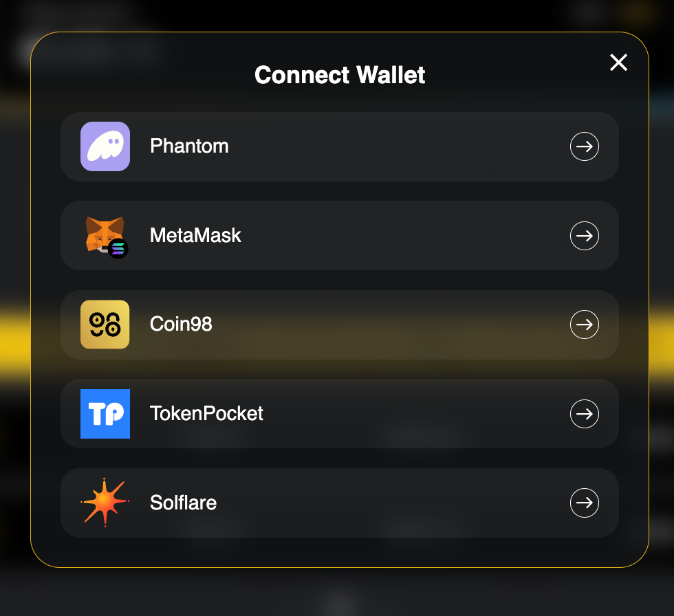Pick TokenPocket as the wallet
Viewport: 674px width, 616px height.
[x=206, y=414]
